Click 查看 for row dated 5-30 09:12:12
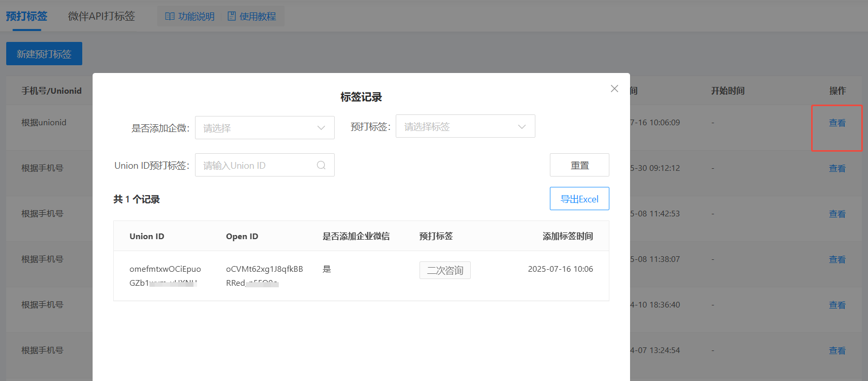Image resolution: width=868 pixels, height=381 pixels. pyautogui.click(x=837, y=168)
